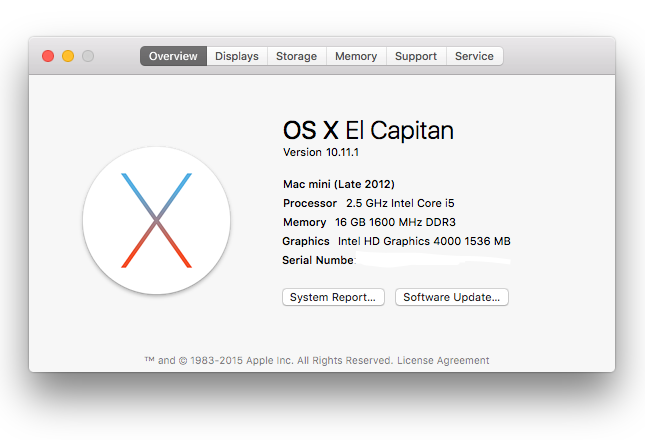Open the Storage tab

[x=297, y=56]
